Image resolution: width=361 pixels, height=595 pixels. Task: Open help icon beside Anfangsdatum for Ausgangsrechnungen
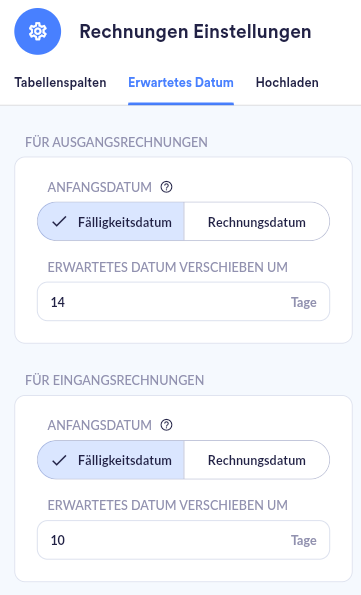[166, 187]
